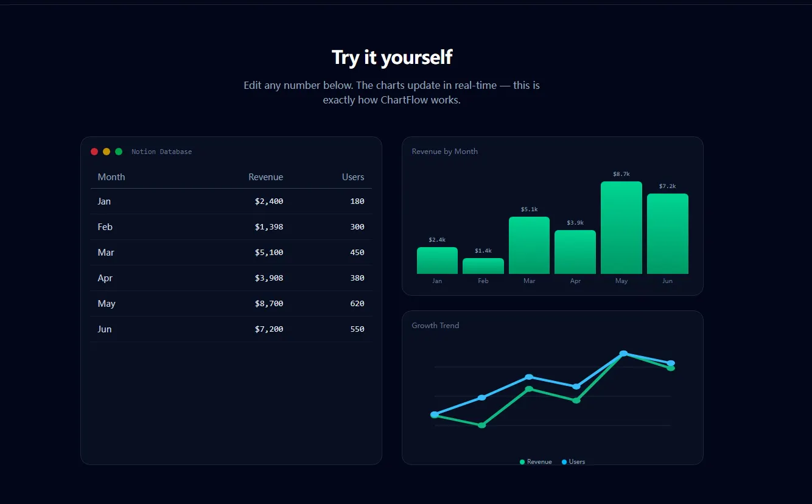Click the Try it yourself heading

tap(392, 57)
